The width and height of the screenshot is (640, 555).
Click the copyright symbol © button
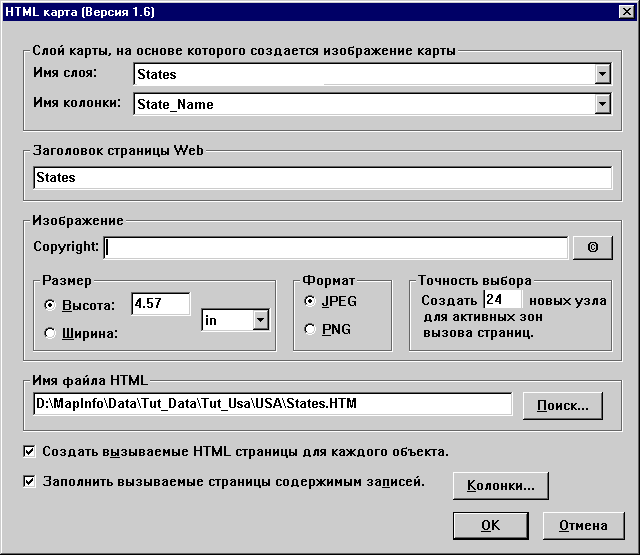[593, 247]
